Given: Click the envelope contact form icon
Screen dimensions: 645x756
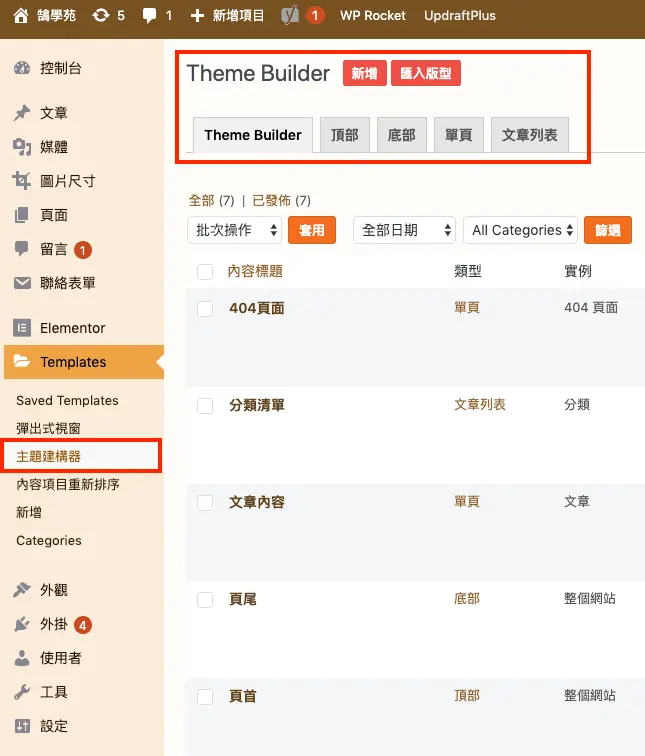Looking at the screenshot, I should (22, 283).
